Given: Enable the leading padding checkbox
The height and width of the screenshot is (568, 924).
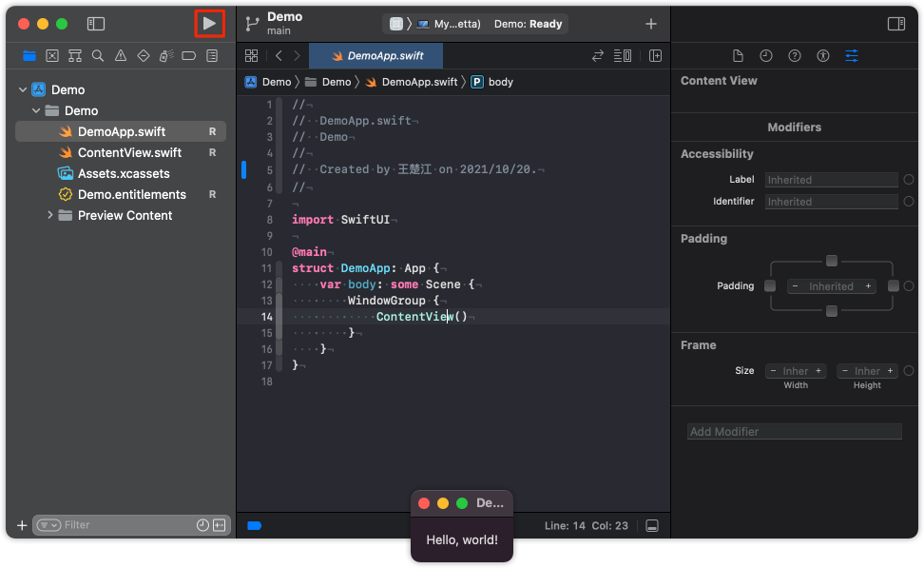Looking at the screenshot, I should click(x=770, y=286).
